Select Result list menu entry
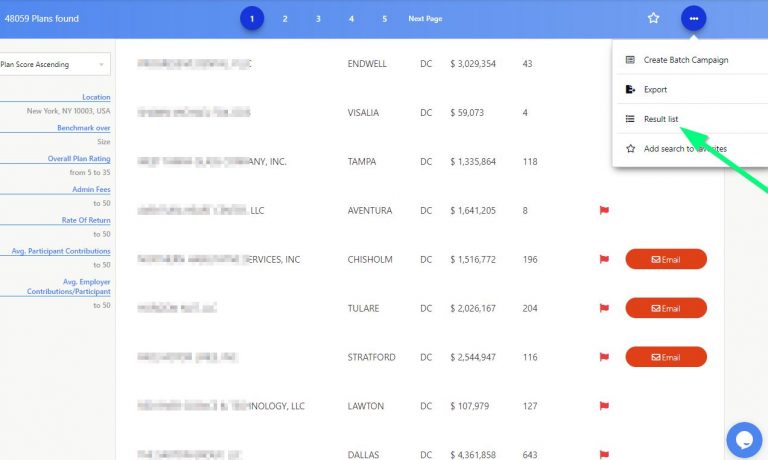Screen dimensions: 768x460 click(x=660, y=119)
